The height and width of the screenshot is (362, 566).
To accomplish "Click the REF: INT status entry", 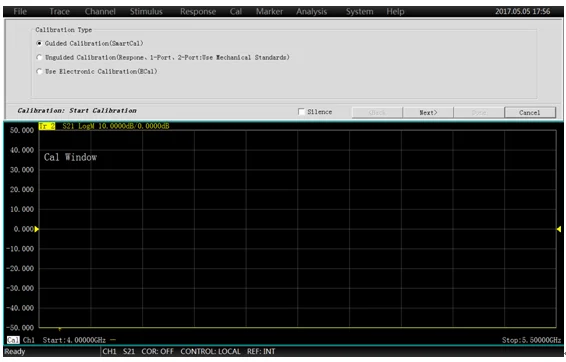I will (x=261, y=352).
